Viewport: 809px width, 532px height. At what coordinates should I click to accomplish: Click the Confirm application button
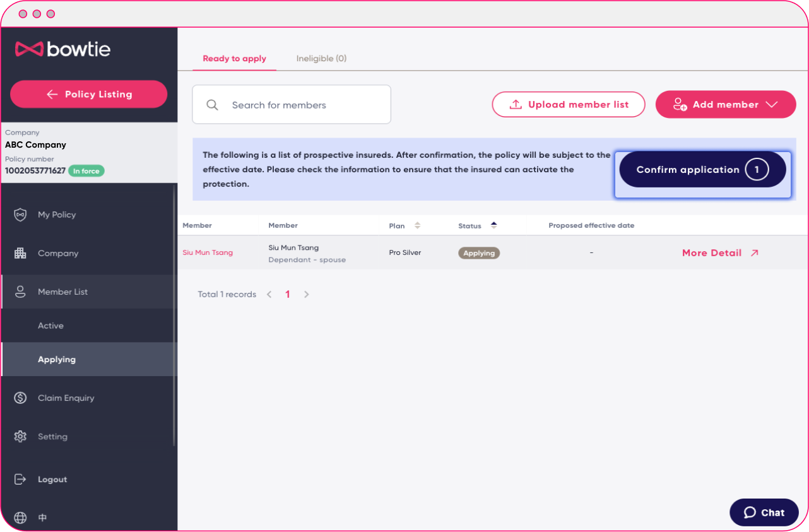point(703,170)
